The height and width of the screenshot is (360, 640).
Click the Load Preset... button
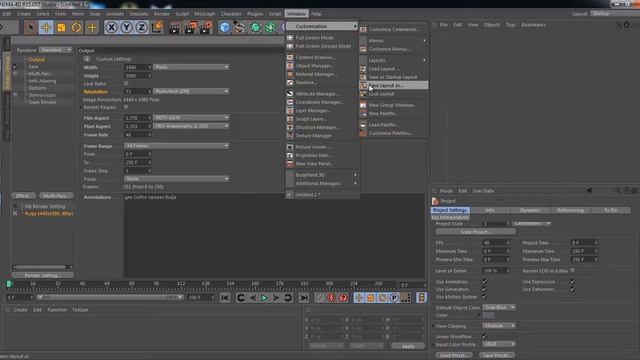point(453,356)
